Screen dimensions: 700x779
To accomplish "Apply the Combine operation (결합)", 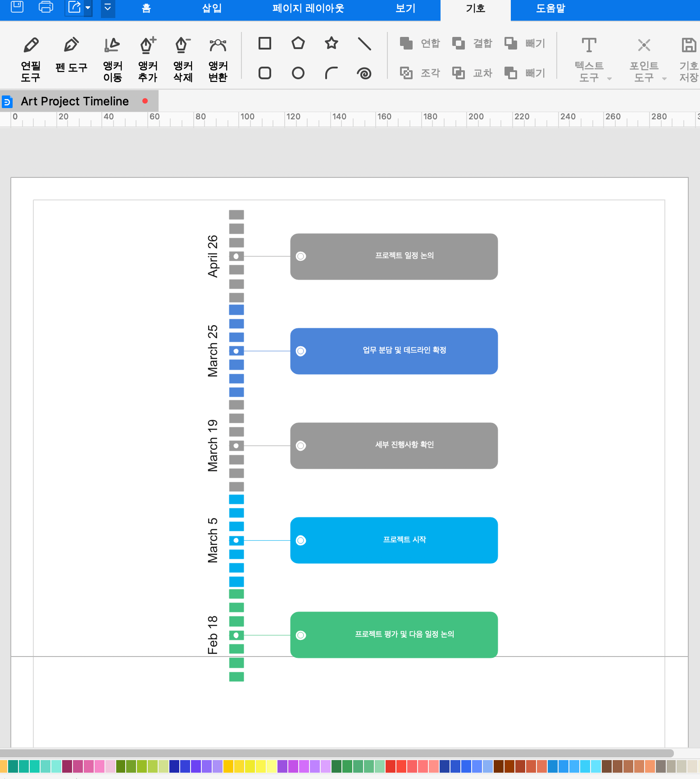I will pyautogui.click(x=472, y=43).
